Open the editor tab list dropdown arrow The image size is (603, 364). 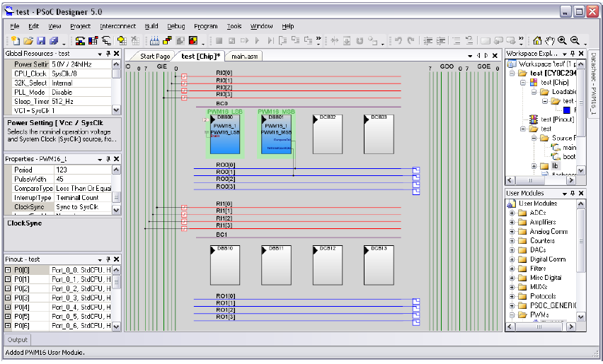click(x=470, y=56)
